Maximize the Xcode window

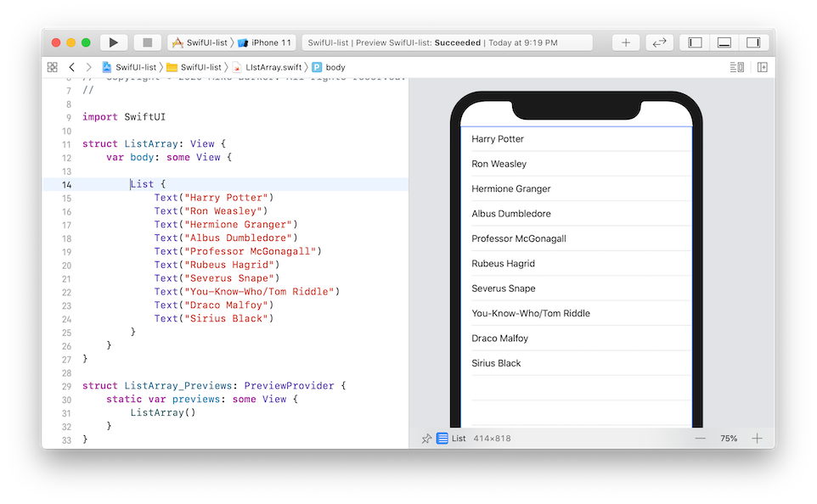[x=86, y=42]
